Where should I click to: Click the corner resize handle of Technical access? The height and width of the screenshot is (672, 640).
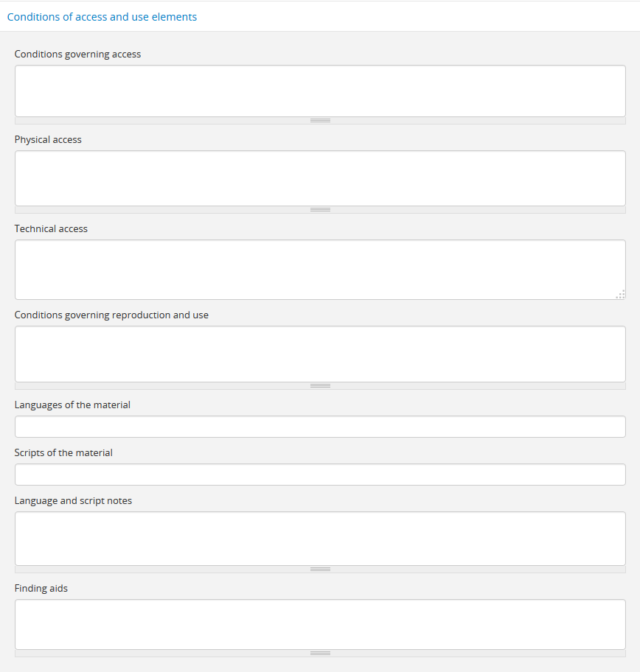tap(621, 295)
